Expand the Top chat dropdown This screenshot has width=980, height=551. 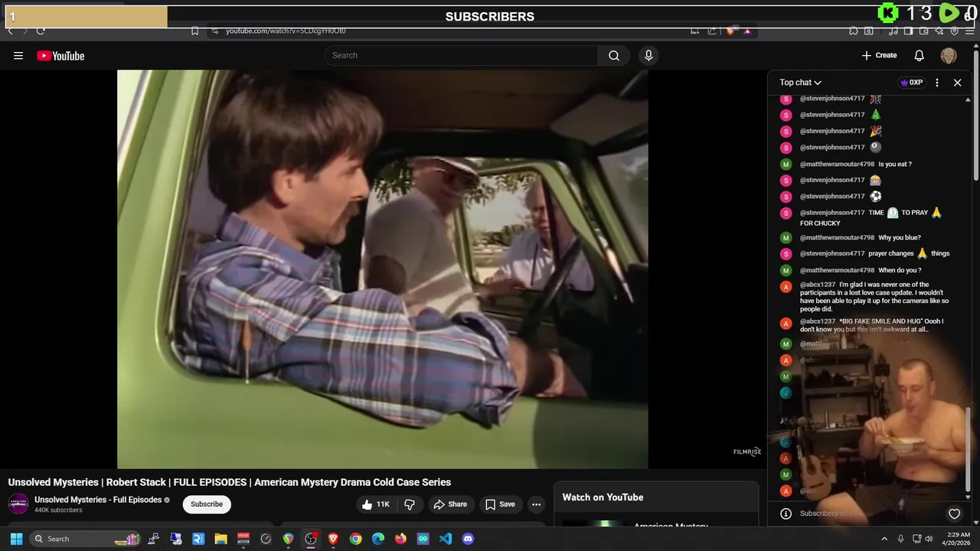(801, 82)
